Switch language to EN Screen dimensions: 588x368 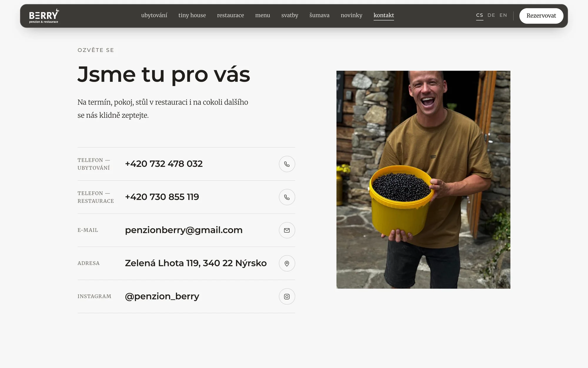[x=503, y=15]
